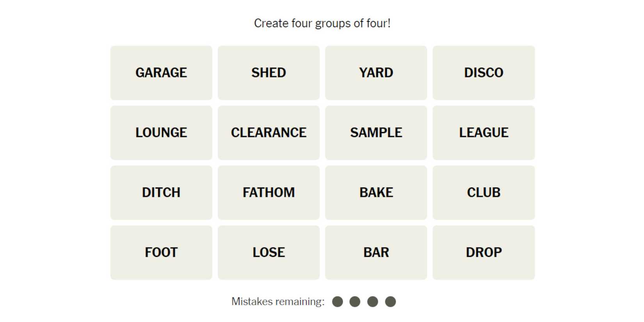The width and height of the screenshot is (644, 322).
Task: Select the LEAGUE tile
Action: point(484,133)
